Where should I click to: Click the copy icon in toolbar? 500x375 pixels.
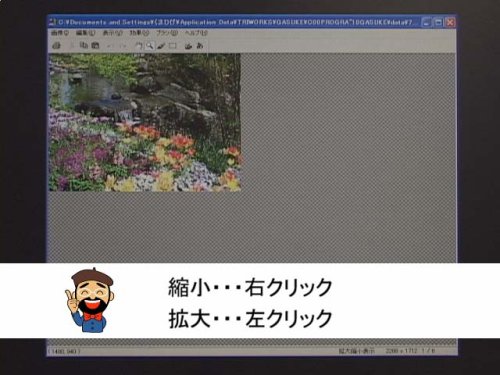click(x=84, y=46)
